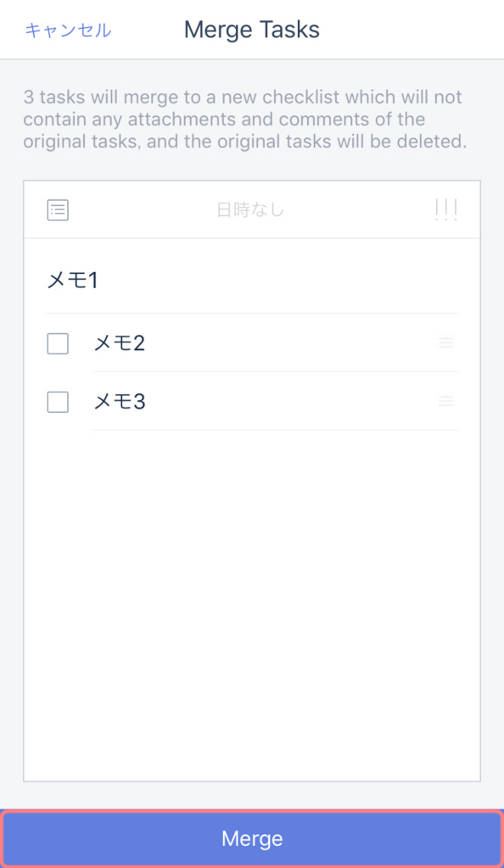Click the list icon on the card header
504x868 pixels.
tap(57, 209)
